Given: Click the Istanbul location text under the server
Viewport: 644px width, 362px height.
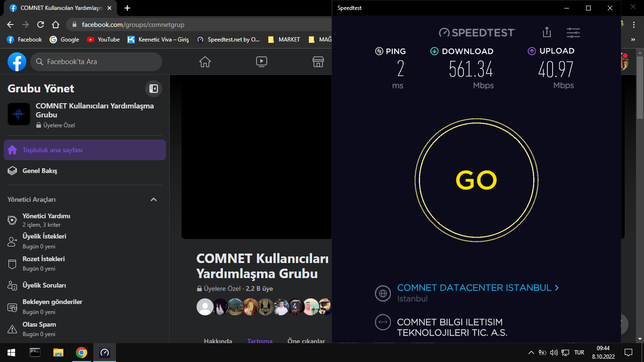Looking at the screenshot, I should pyautogui.click(x=413, y=299).
